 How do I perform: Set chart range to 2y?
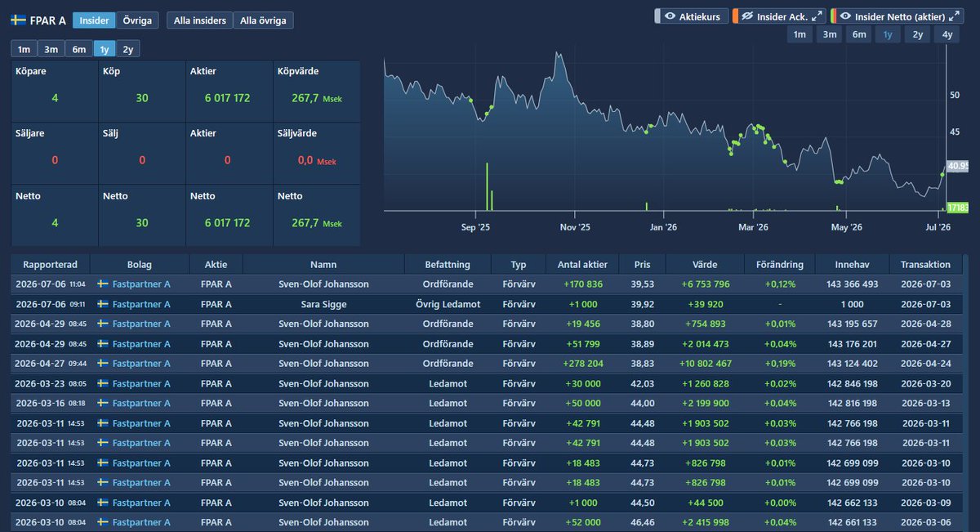pos(918,34)
